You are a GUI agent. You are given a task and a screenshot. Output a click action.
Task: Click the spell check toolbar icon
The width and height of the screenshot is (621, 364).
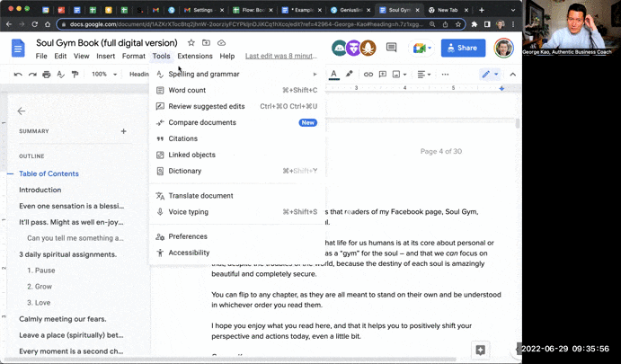(x=60, y=74)
